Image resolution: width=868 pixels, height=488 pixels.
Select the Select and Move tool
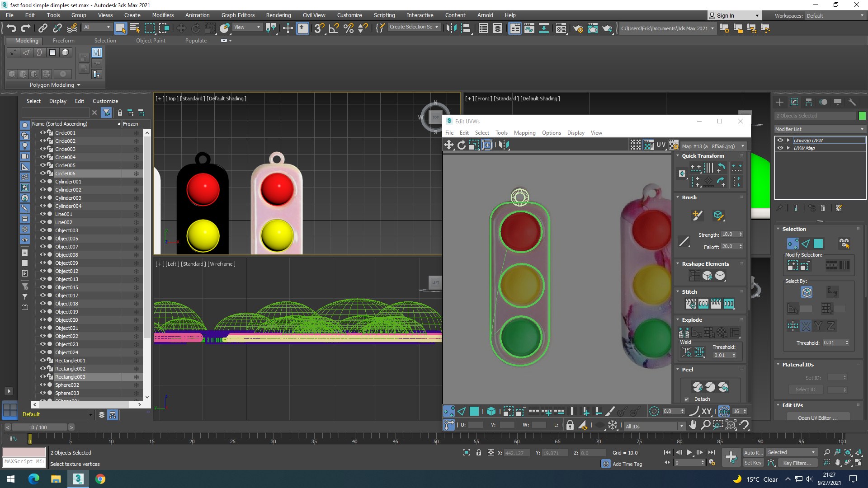181,28
